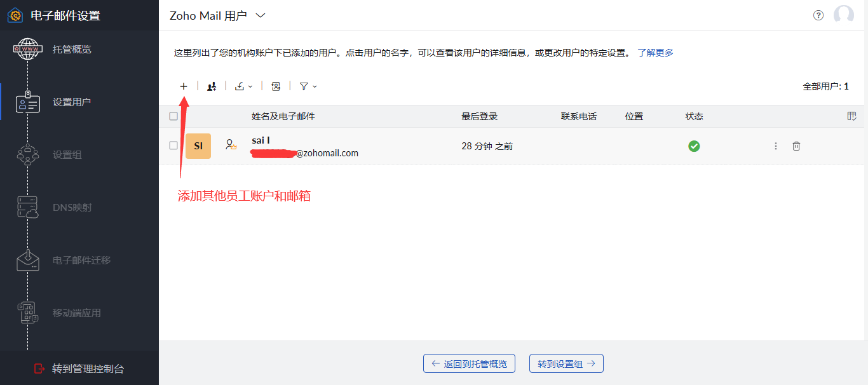Open the import users dropdown

click(243, 86)
